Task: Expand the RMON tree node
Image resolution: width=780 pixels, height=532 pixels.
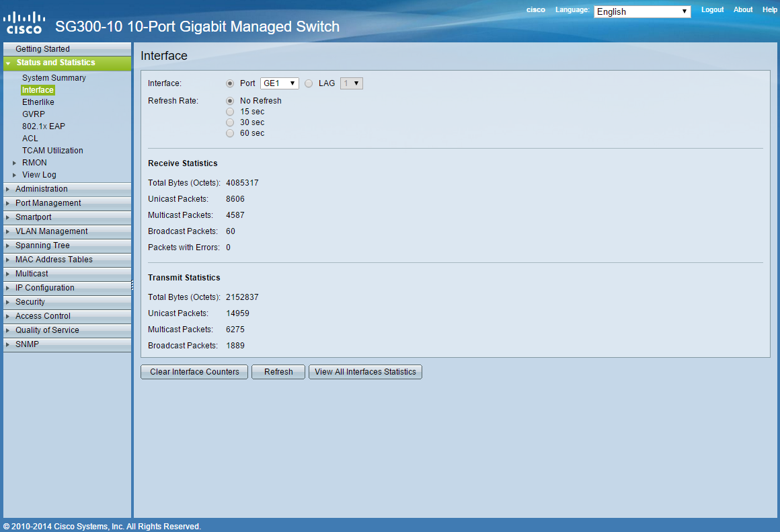Action: (14, 163)
